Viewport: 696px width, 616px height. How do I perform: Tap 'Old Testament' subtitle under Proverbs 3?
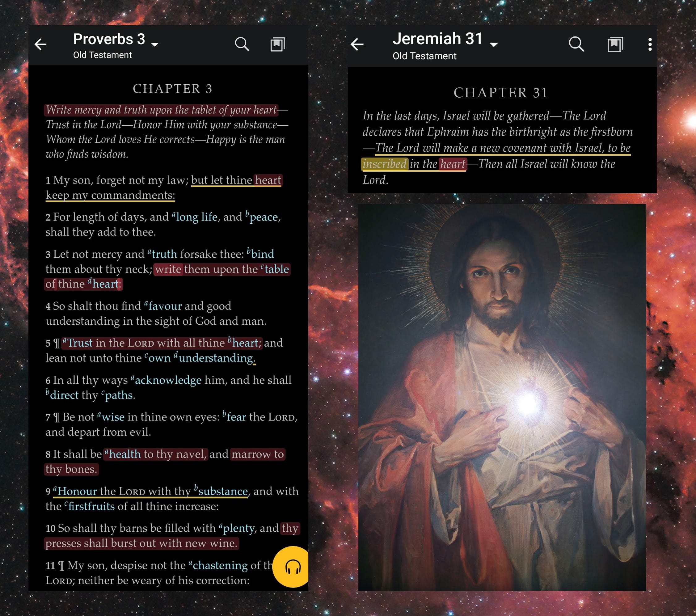click(102, 55)
